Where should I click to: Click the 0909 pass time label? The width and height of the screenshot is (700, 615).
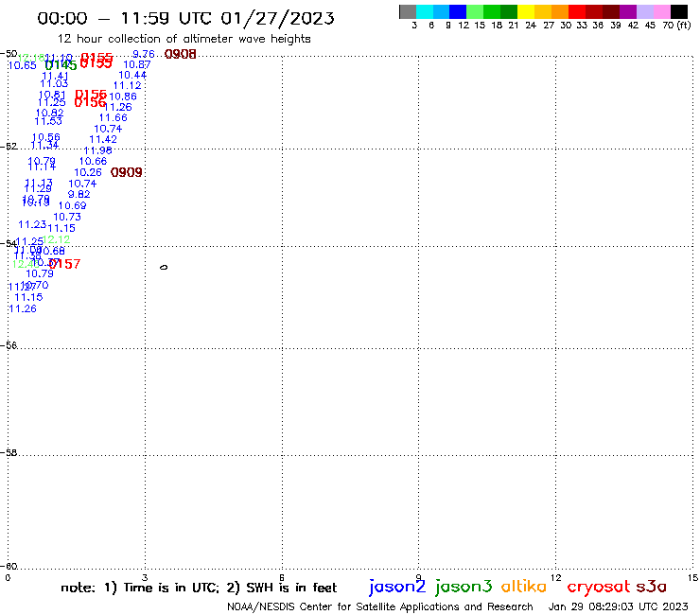tap(127, 172)
